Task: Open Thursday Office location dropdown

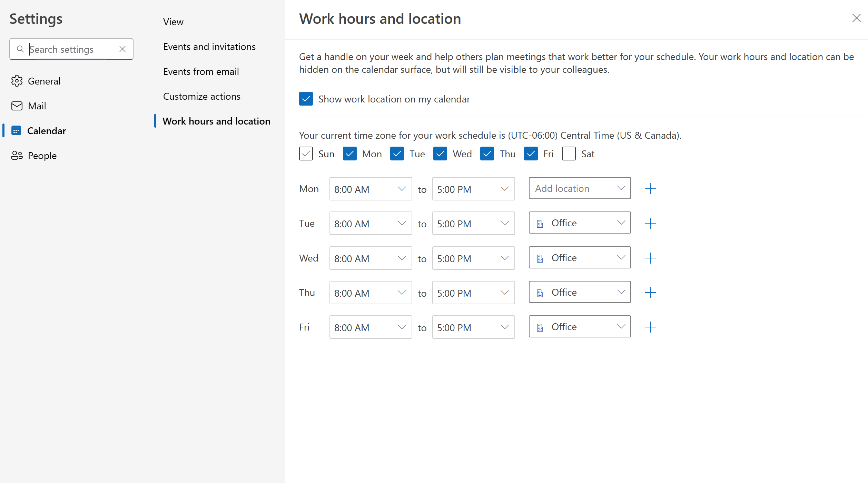Action: [580, 292]
